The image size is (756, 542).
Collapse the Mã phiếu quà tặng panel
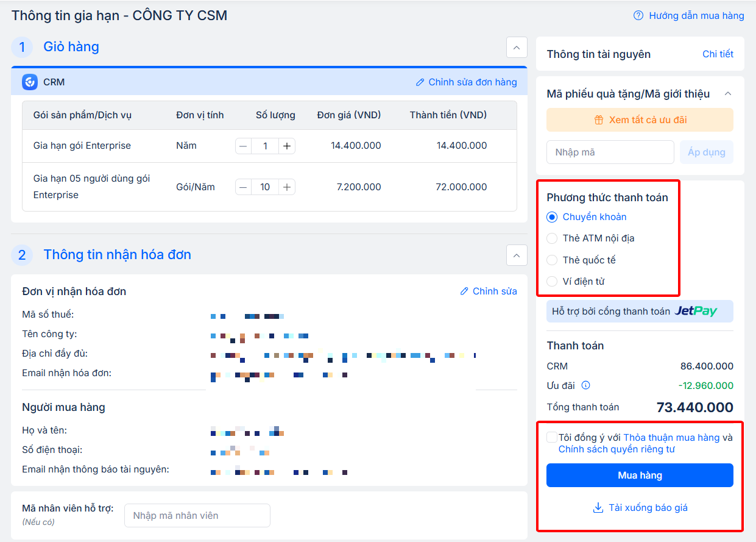tap(727, 94)
